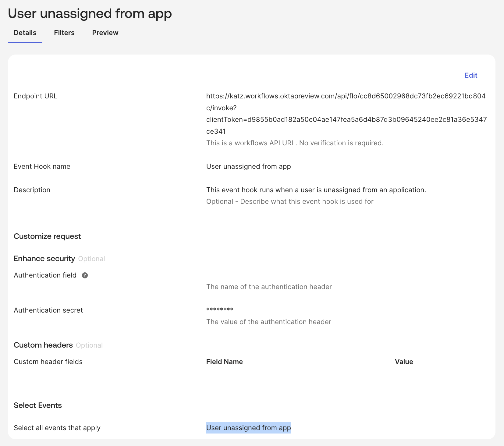Image resolution: width=504 pixels, height=446 pixels.
Task: Click the Customize request section heading
Action: click(47, 236)
